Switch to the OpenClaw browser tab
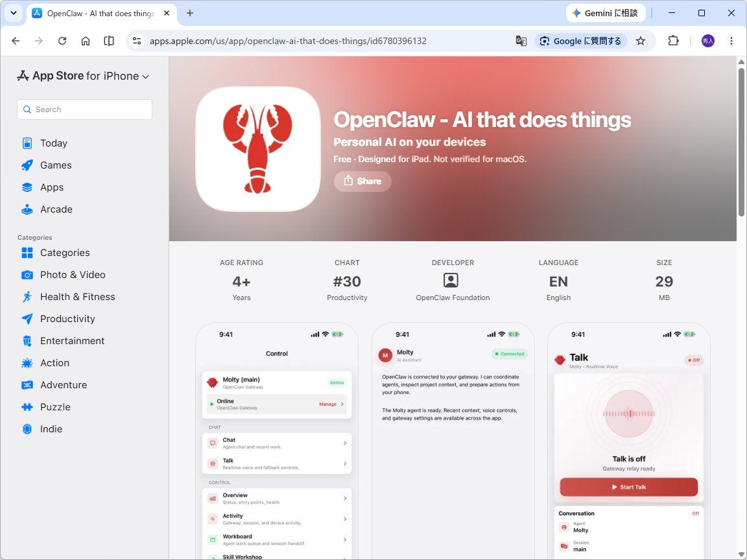 click(100, 14)
